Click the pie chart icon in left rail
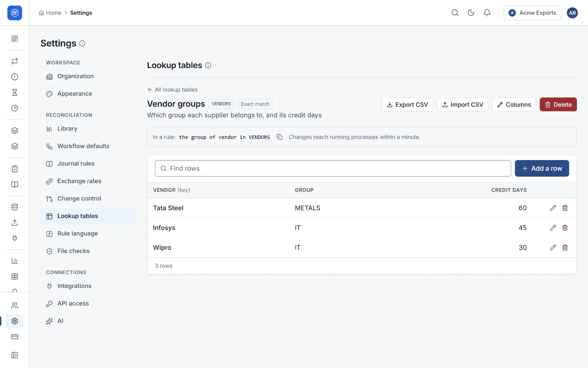The image size is (588, 368). tap(15, 108)
